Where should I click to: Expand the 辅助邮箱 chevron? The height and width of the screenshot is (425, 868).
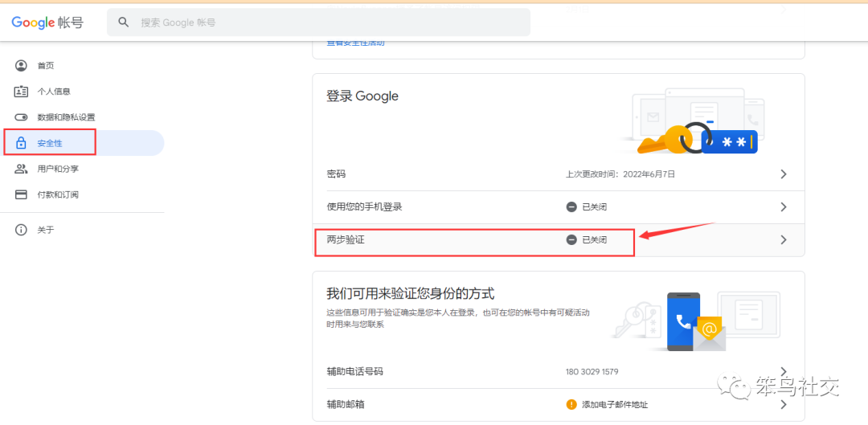point(784,405)
